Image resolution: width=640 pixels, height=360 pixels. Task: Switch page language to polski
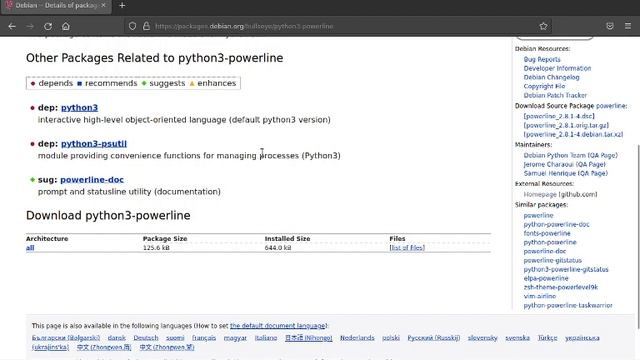[x=391, y=338]
